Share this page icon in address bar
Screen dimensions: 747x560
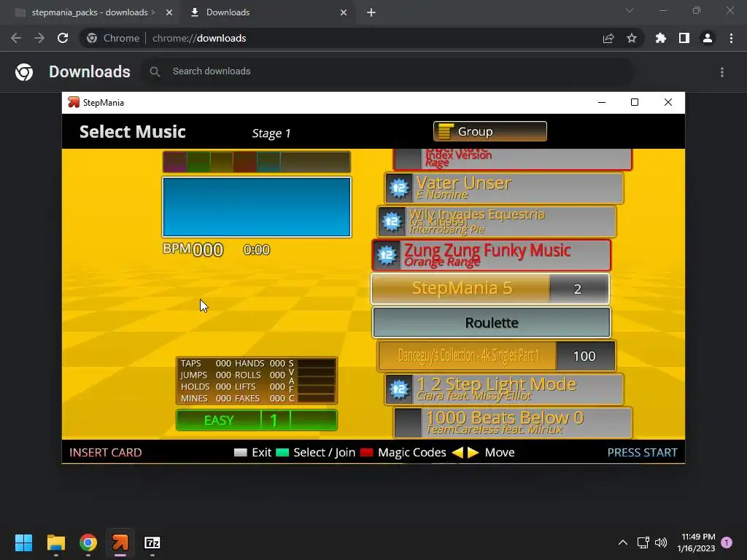(608, 38)
